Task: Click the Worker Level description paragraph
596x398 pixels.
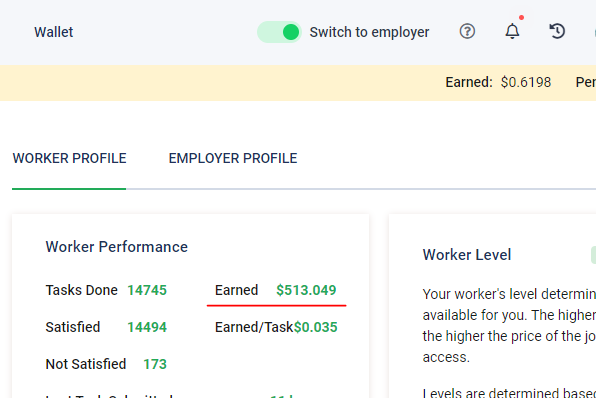Action: [x=509, y=325]
